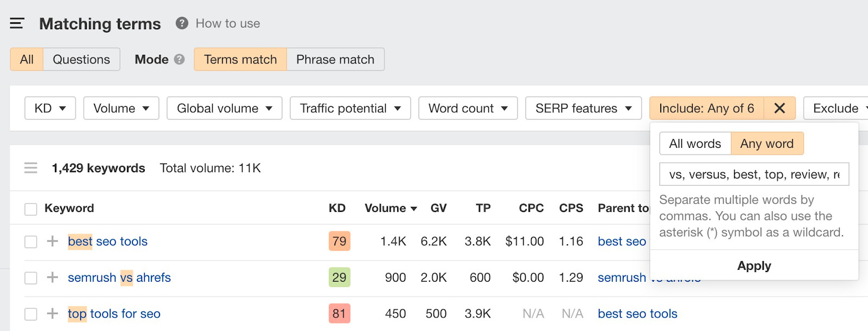The image size is (868, 331).
Task: Select the All words toggle option
Action: coord(695,144)
